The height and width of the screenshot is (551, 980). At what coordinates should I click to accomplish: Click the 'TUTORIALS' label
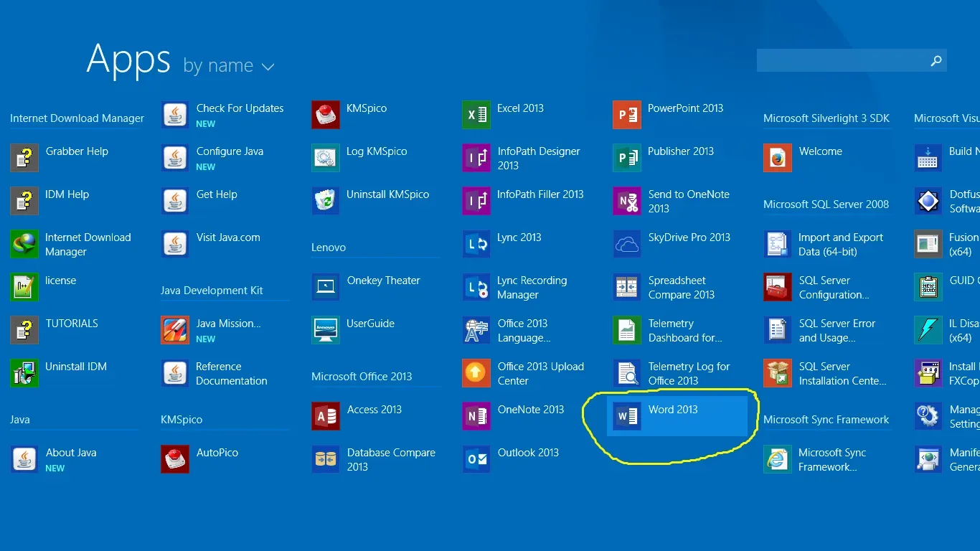(x=72, y=324)
